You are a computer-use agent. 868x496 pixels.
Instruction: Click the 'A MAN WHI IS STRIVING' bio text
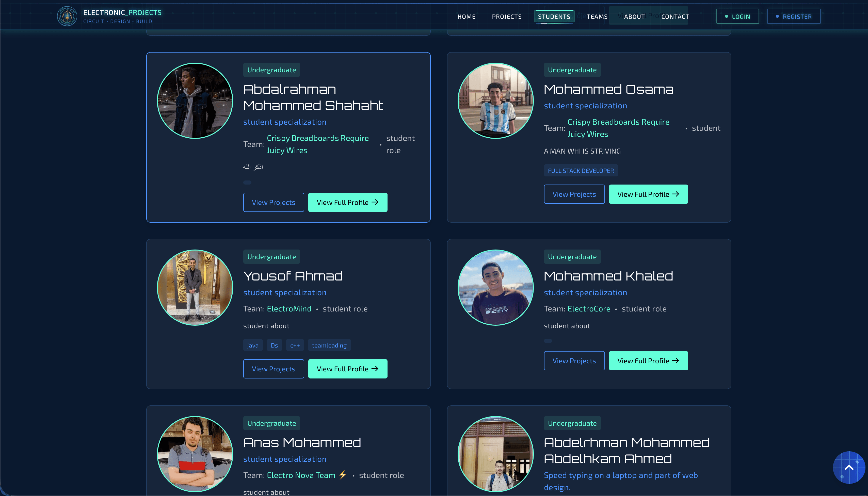582,151
